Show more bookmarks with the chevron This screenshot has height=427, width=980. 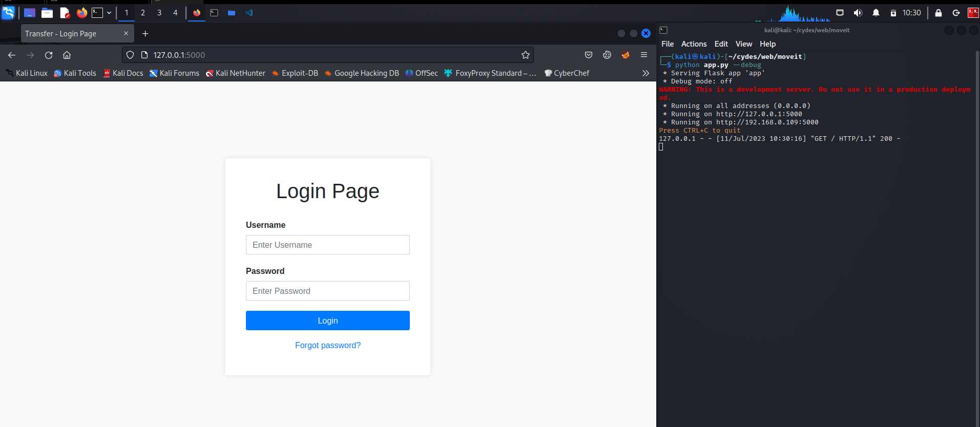click(645, 73)
